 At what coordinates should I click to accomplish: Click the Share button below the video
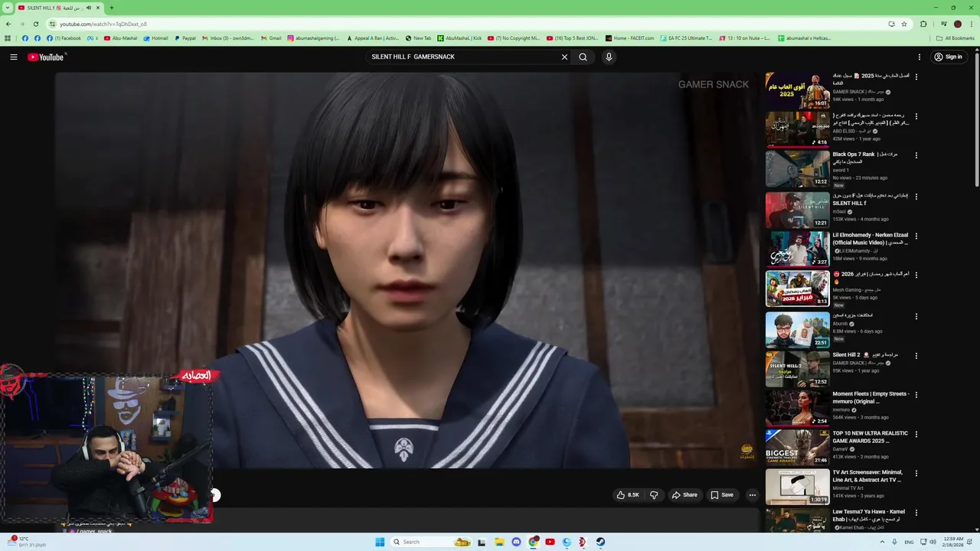tap(684, 495)
